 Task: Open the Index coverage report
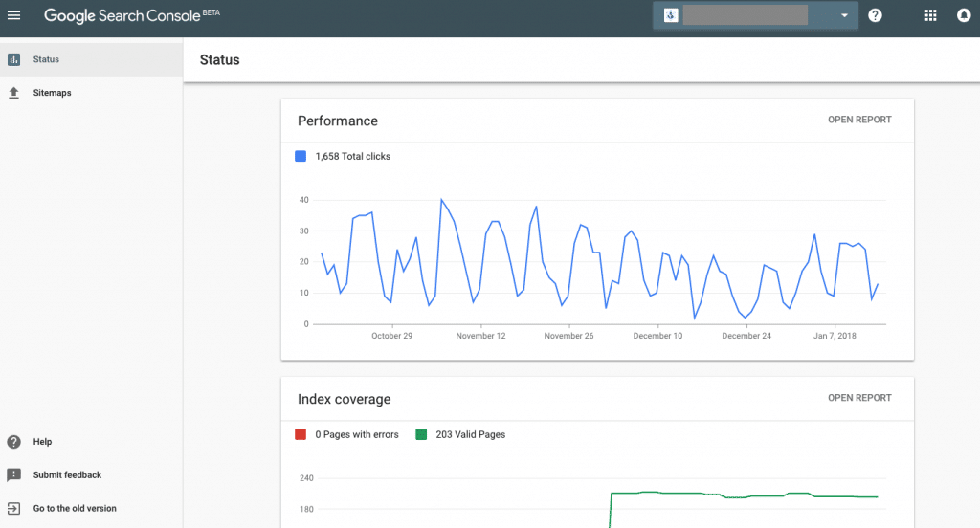point(858,398)
